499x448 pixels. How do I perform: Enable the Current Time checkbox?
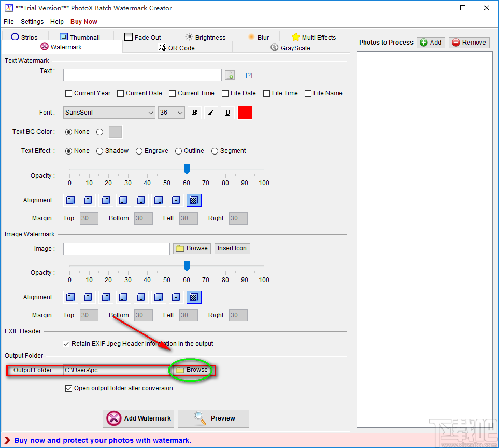[x=172, y=94]
